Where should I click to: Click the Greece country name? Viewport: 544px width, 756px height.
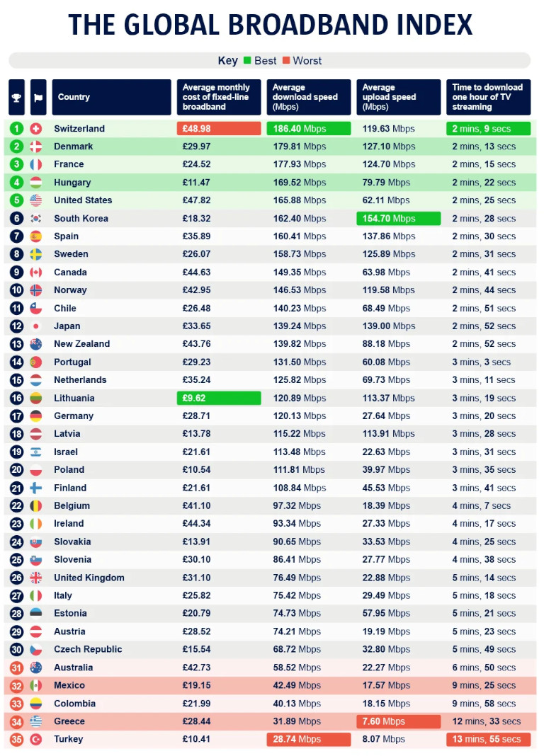(69, 721)
